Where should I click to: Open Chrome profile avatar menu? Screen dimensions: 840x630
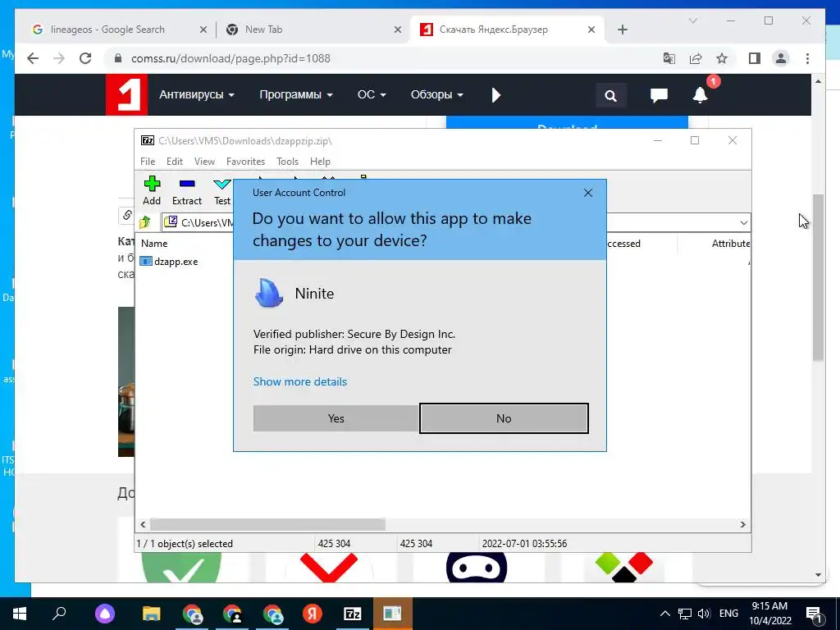pos(781,58)
